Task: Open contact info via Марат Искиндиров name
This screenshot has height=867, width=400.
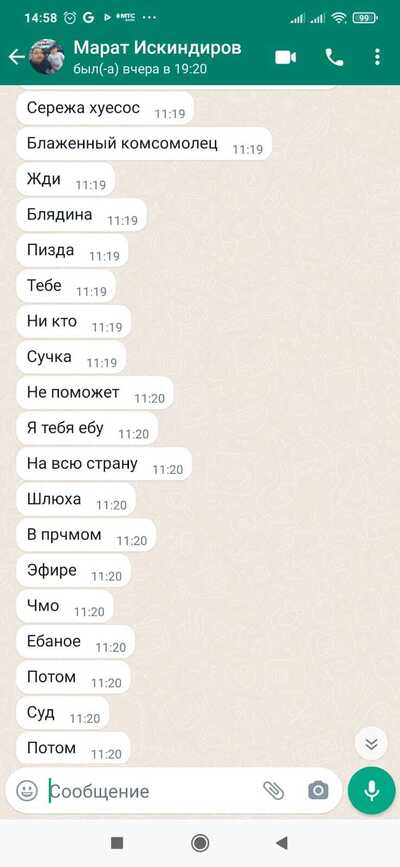Action: point(157,48)
